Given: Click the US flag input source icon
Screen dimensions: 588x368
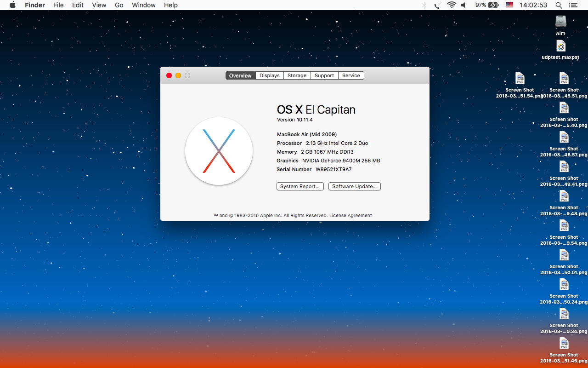Looking at the screenshot, I should [509, 5].
